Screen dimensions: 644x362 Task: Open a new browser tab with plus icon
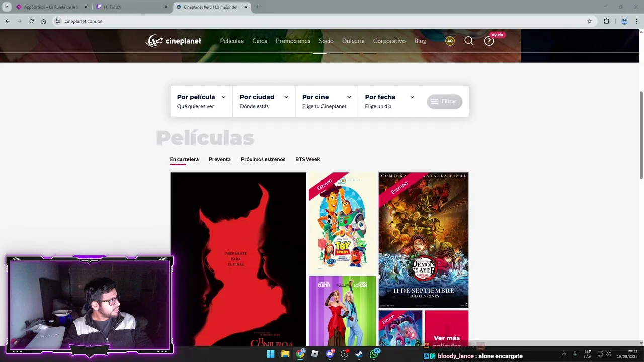click(258, 7)
